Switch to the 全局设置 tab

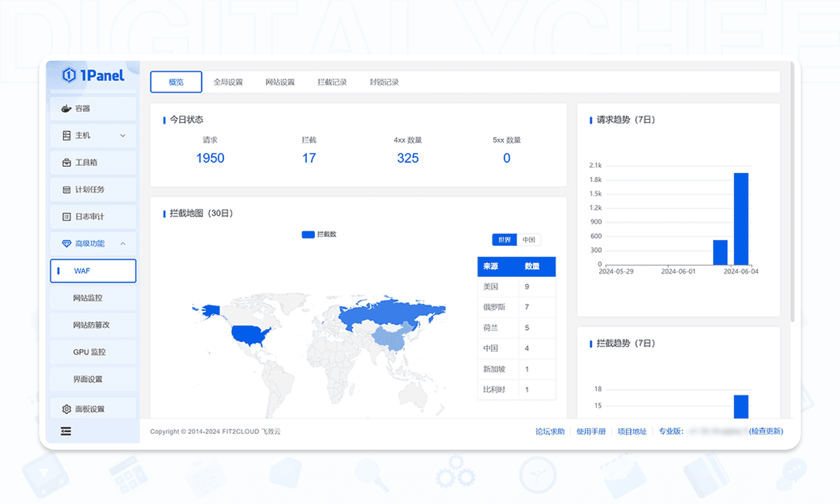[x=228, y=82]
